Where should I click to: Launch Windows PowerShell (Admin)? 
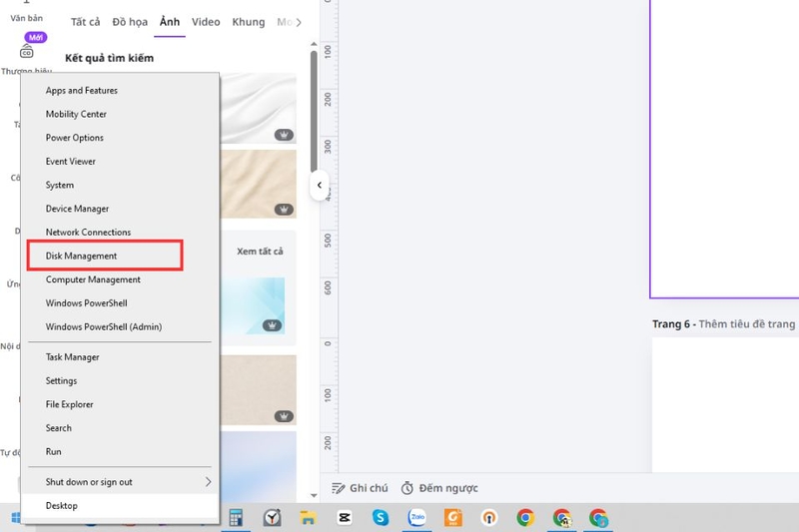(104, 326)
